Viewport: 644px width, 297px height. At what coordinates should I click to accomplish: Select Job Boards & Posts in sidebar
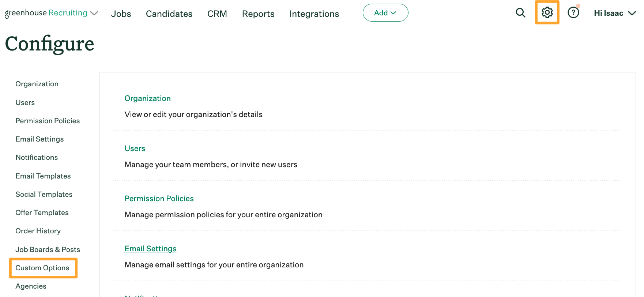coord(48,249)
